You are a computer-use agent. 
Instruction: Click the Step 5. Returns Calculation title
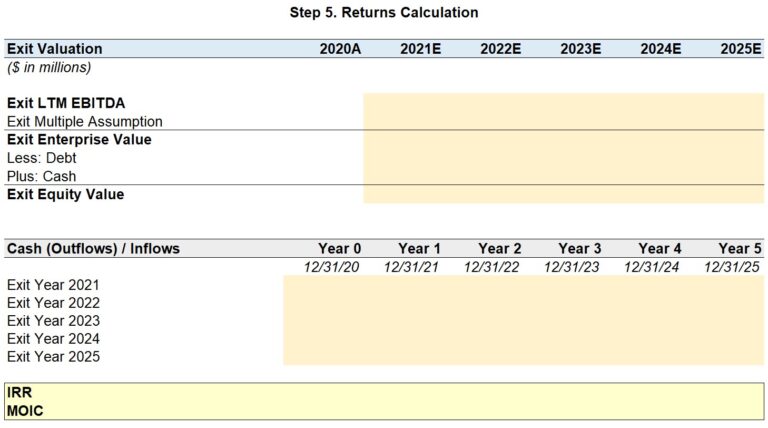[x=384, y=13]
